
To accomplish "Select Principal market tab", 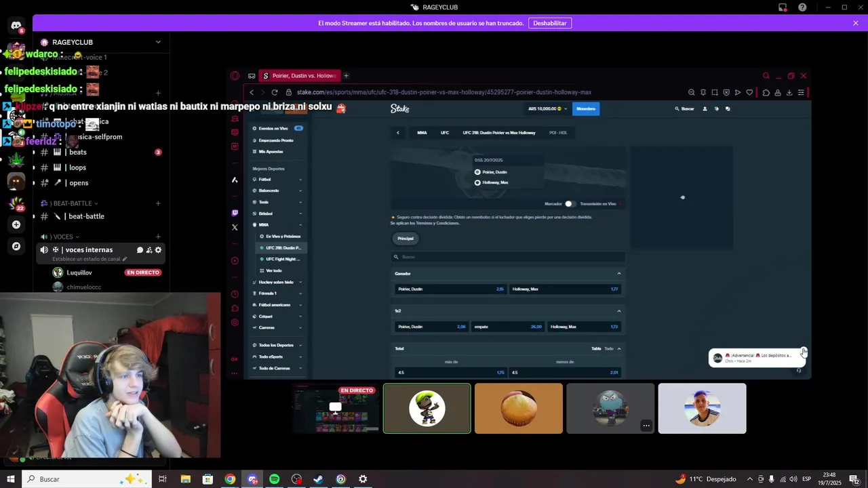I will point(406,239).
